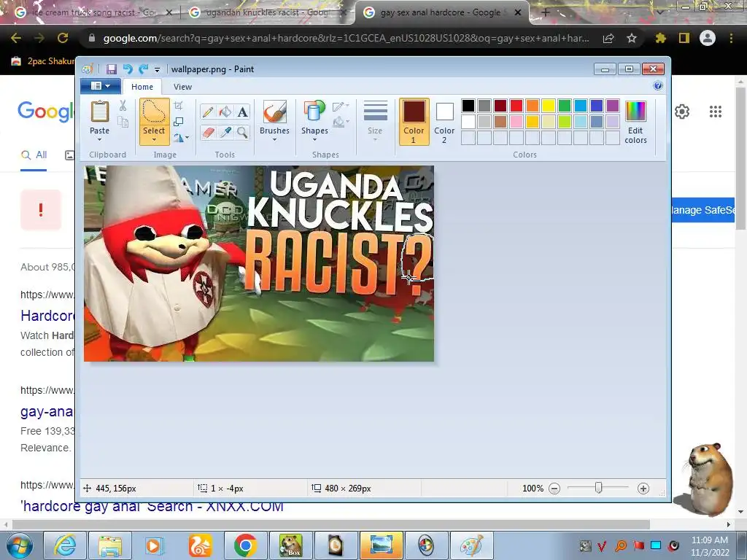Click the Chrome address bar
Image resolution: width=747 pixels, height=560 pixels.
[345, 38]
